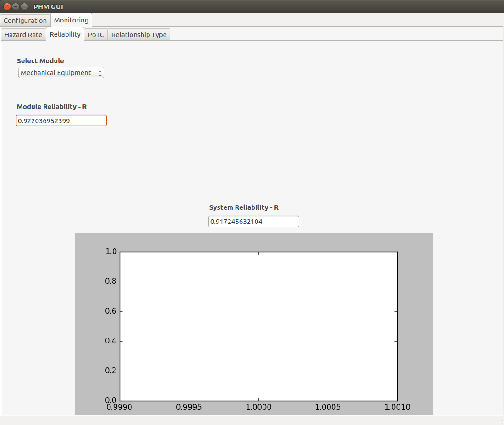Focus the Module Reliability value field
Screen dimensions: 504x425
[61, 121]
